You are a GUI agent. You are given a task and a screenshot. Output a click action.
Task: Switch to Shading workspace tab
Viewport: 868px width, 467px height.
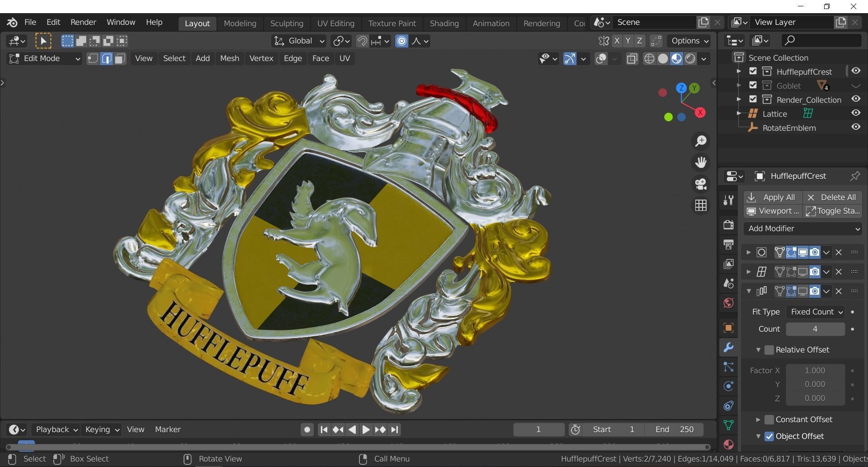coord(444,23)
